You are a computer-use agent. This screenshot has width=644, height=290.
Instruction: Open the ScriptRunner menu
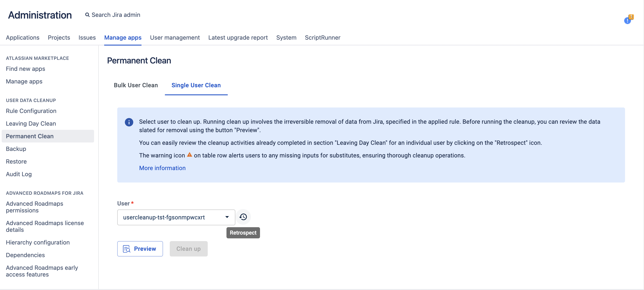pos(322,38)
